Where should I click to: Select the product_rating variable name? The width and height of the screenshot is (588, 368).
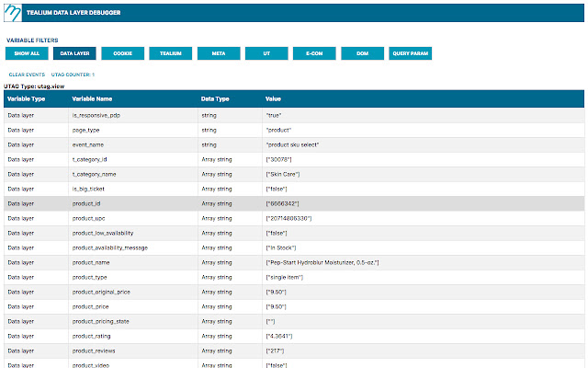click(91, 336)
